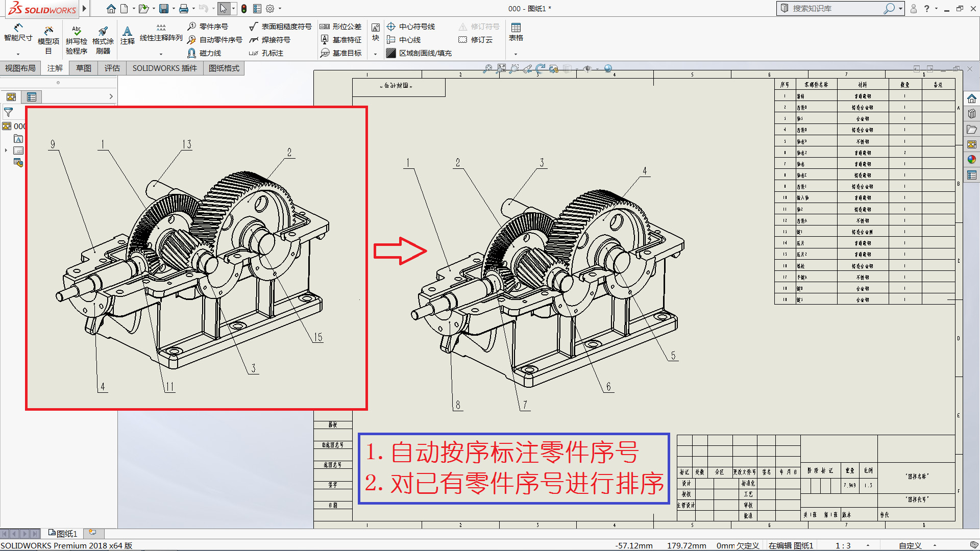Screen dimensions: 980x551
Task: Click the Save icon in quick toolbar
Action: pos(164,9)
